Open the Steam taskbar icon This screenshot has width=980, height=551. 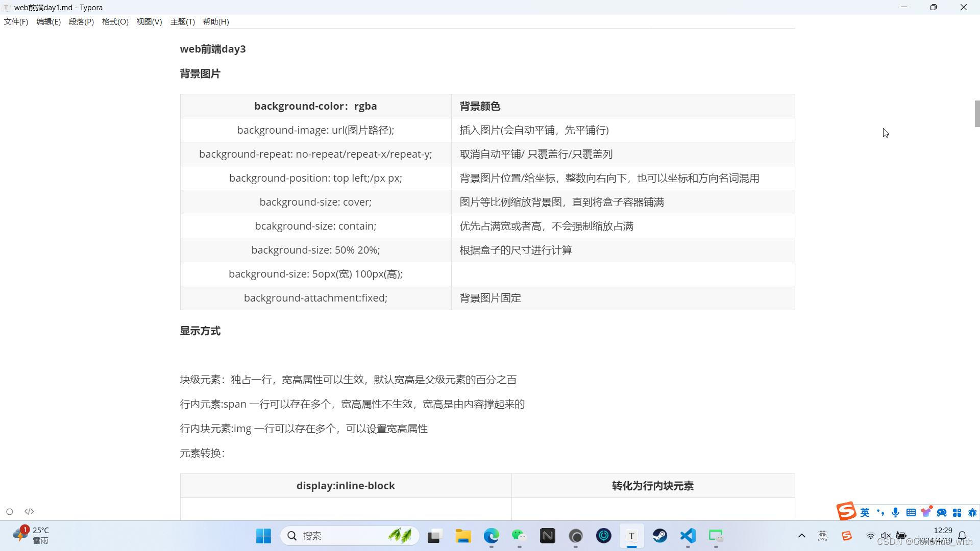pos(659,536)
